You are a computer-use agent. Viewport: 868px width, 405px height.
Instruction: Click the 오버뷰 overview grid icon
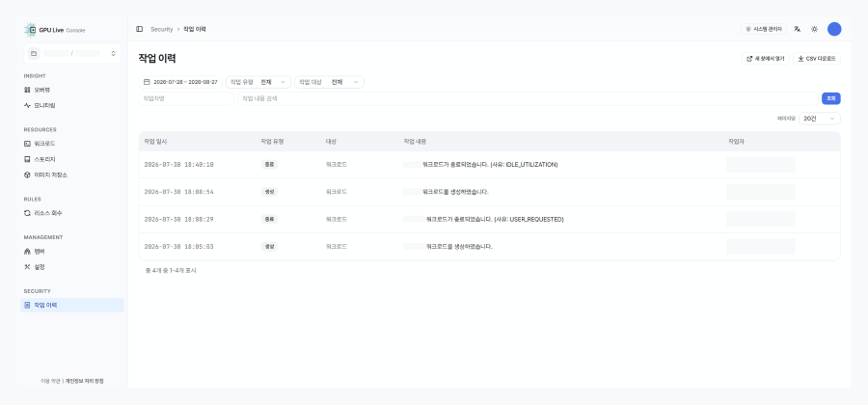pyautogui.click(x=27, y=90)
